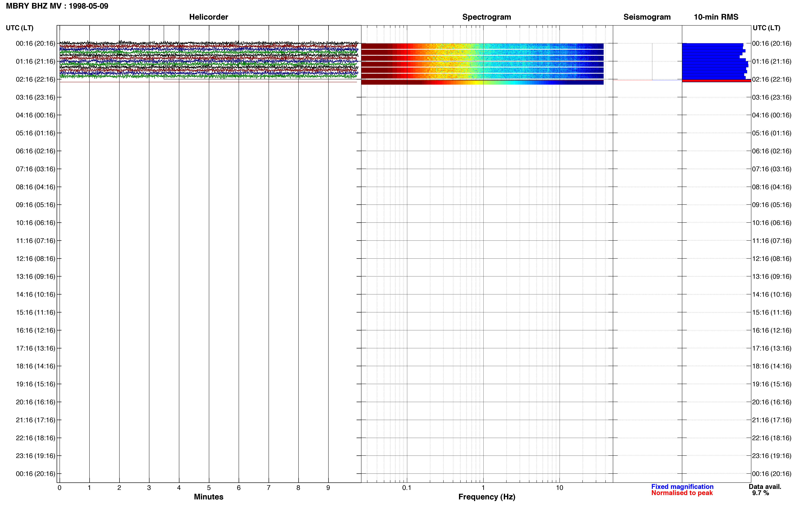Viewport: 812px width, 508px height.
Task: Click the '09:16 (05:16)' label on the left axis
Action: 36,205
